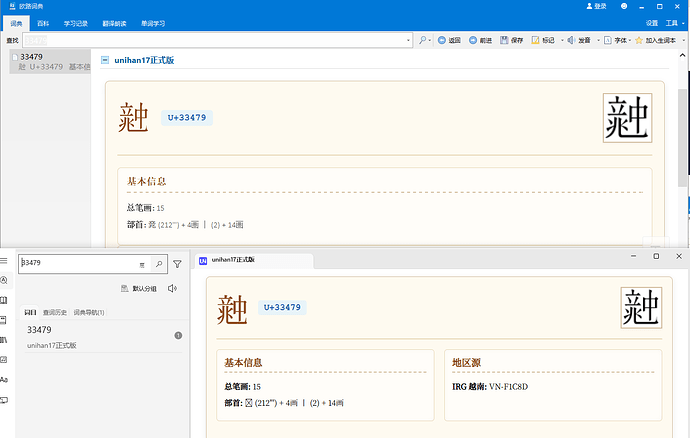This screenshot has width=690, height=438.
Task: Switch to the 百科 tab
Action: point(43,22)
